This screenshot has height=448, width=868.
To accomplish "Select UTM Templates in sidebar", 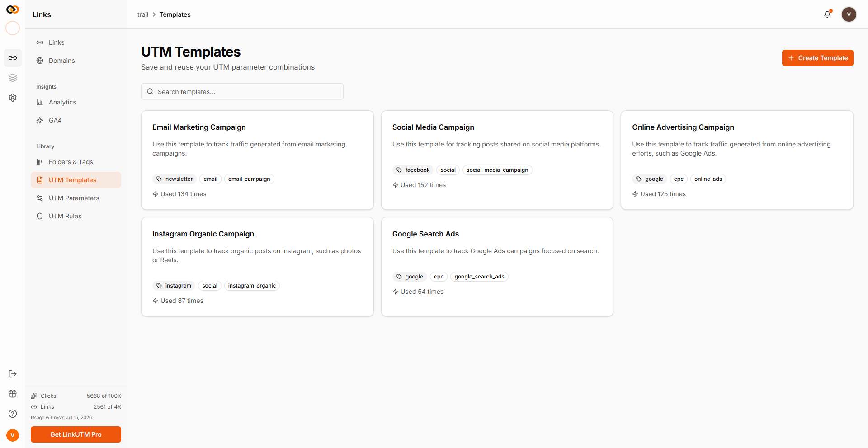I will 76,180.
